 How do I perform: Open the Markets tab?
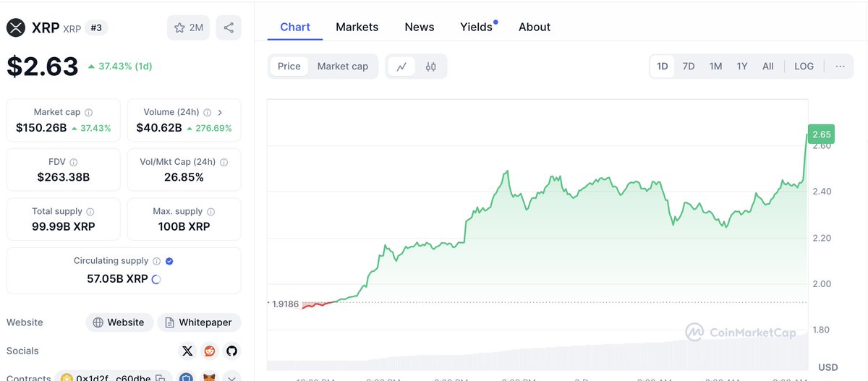point(357,27)
